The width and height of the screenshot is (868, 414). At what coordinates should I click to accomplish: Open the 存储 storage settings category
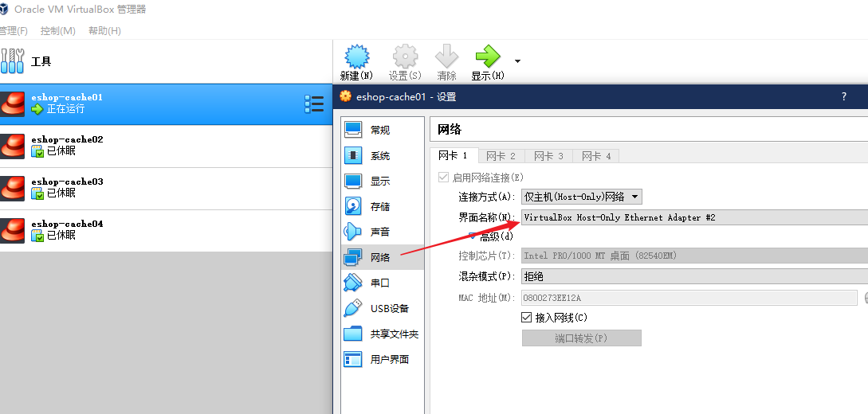click(383, 207)
